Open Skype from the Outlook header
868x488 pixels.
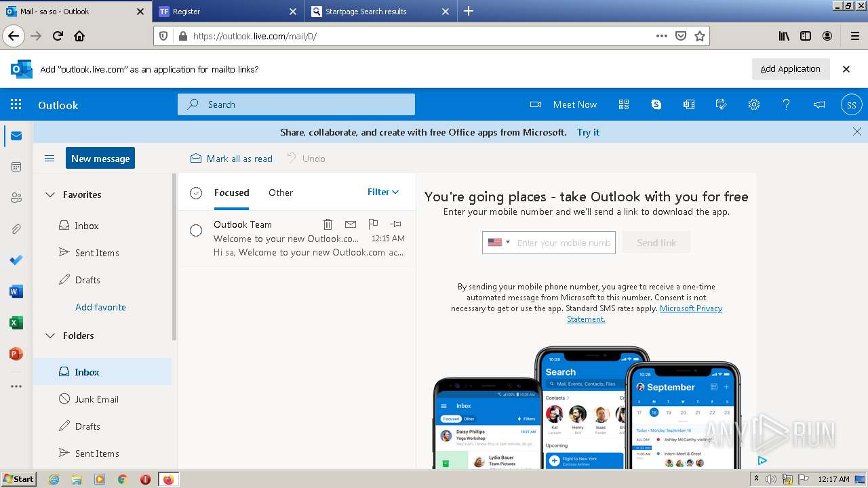tap(656, 104)
